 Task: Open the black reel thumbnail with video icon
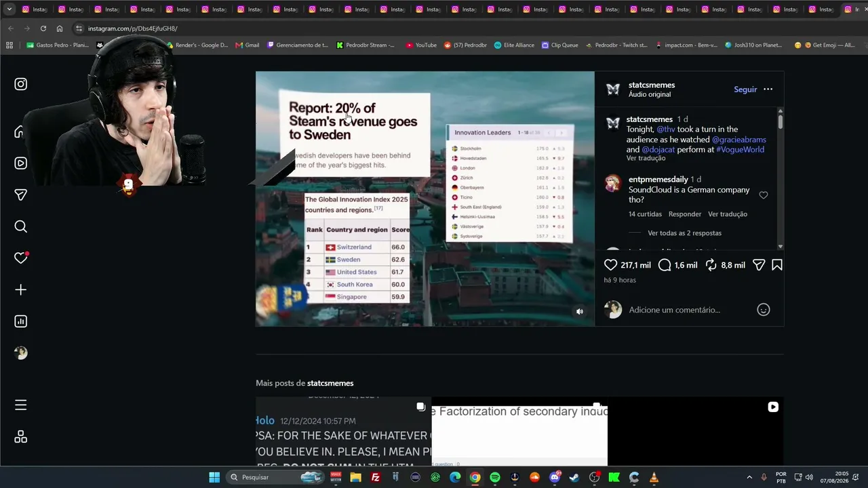pos(696,431)
